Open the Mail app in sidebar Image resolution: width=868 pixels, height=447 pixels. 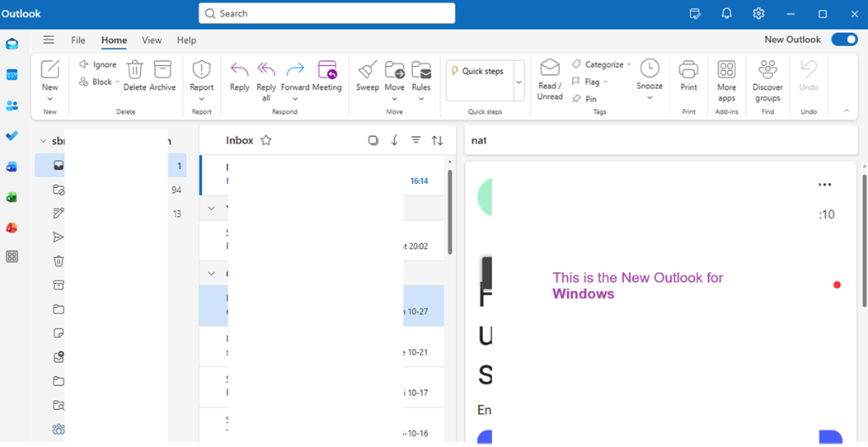12,44
